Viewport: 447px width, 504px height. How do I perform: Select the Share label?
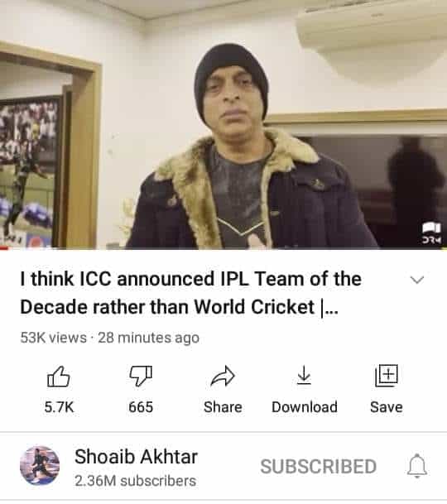tap(223, 407)
